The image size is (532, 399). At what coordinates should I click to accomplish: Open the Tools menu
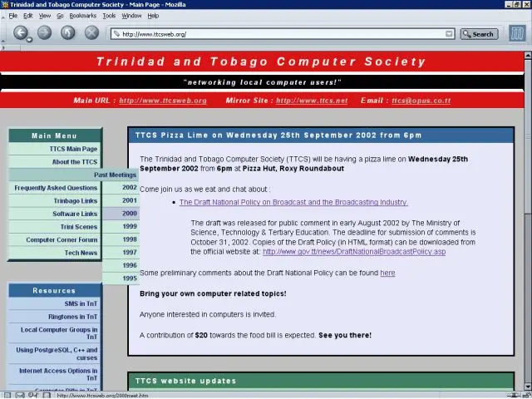pyautogui.click(x=109, y=16)
